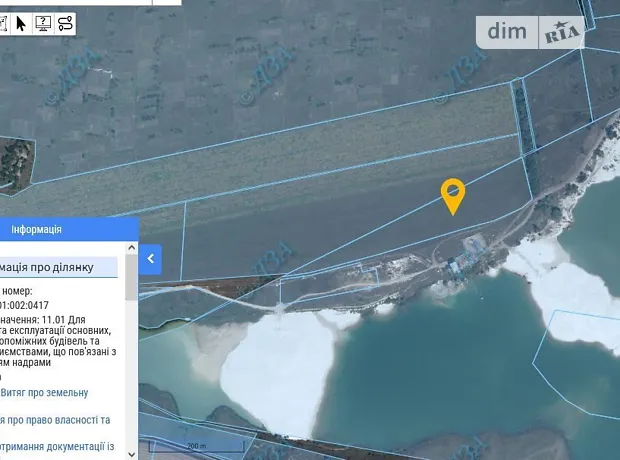
Task: Open the route measurement tool
Action: coord(66,23)
